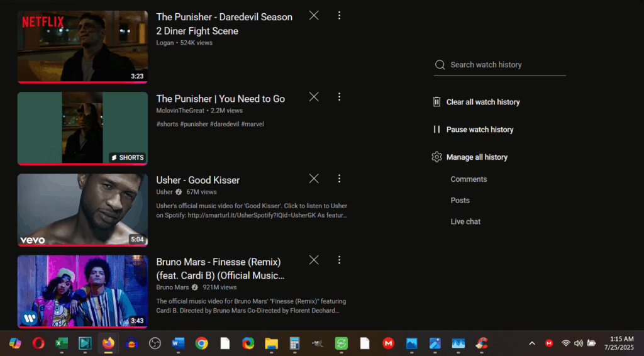Click the '524K views' text
The height and width of the screenshot is (356, 644).
pyautogui.click(x=196, y=43)
